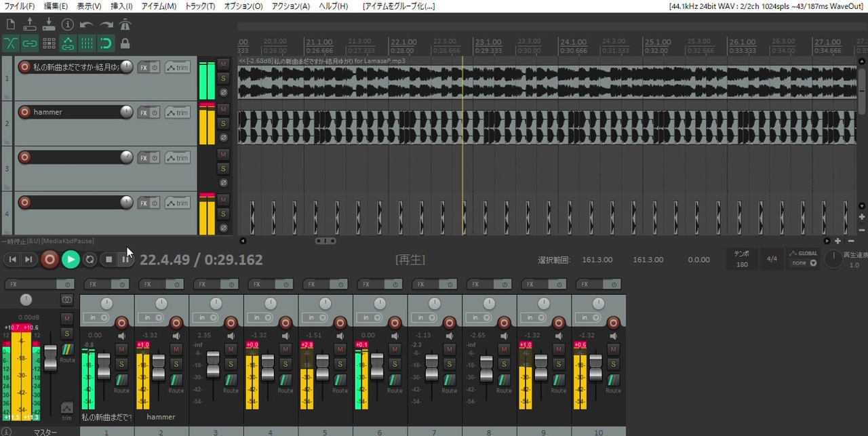The height and width of the screenshot is (436, 868).
Task: Open FX for track 1 in track panel
Action: (143, 67)
